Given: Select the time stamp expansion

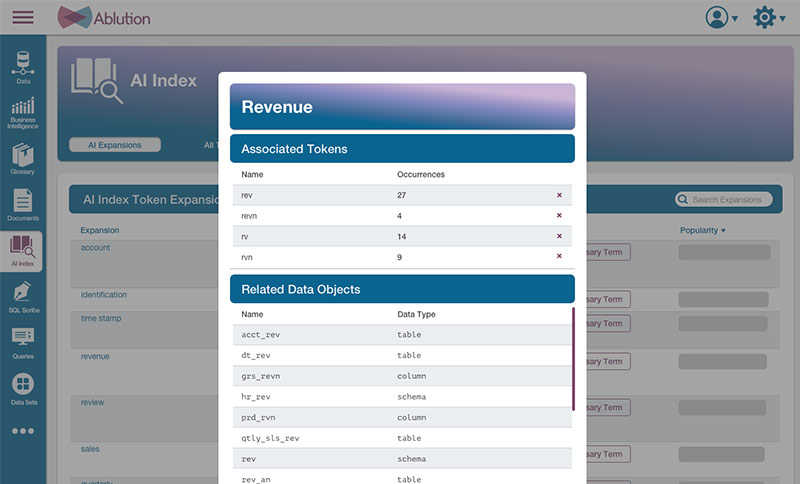Looking at the screenshot, I should pyautogui.click(x=101, y=318).
